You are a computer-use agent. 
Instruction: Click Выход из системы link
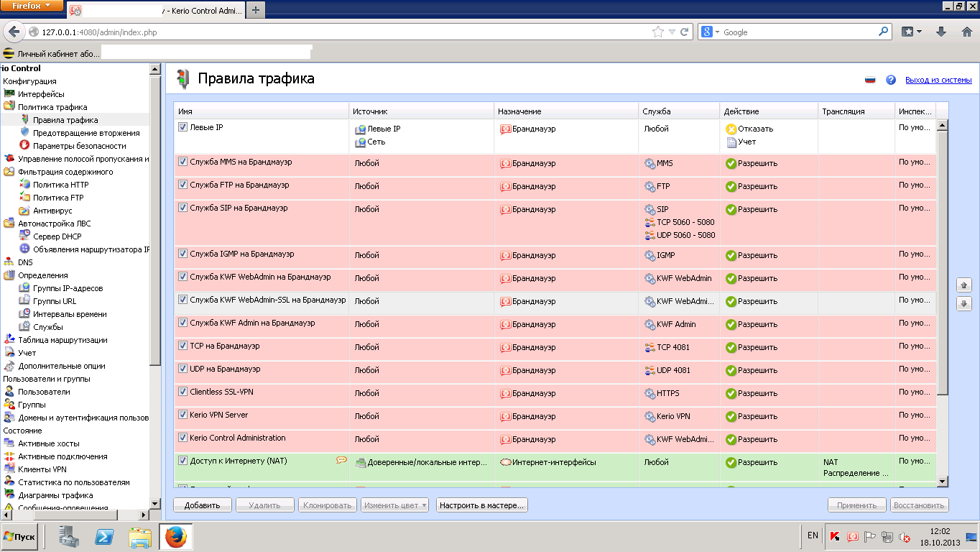tap(938, 80)
